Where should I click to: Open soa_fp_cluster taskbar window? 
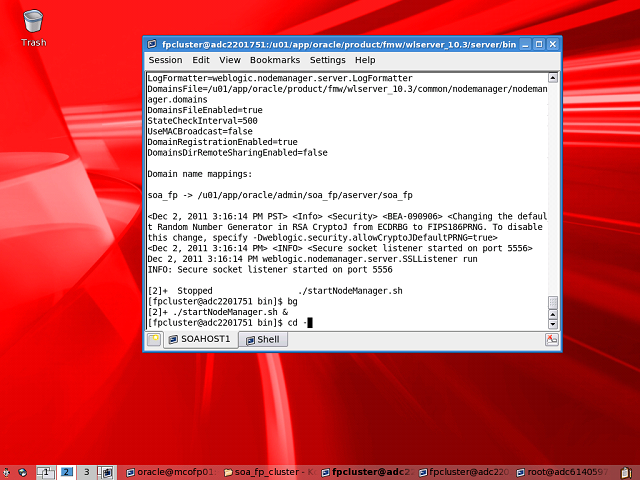click(x=270, y=472)
